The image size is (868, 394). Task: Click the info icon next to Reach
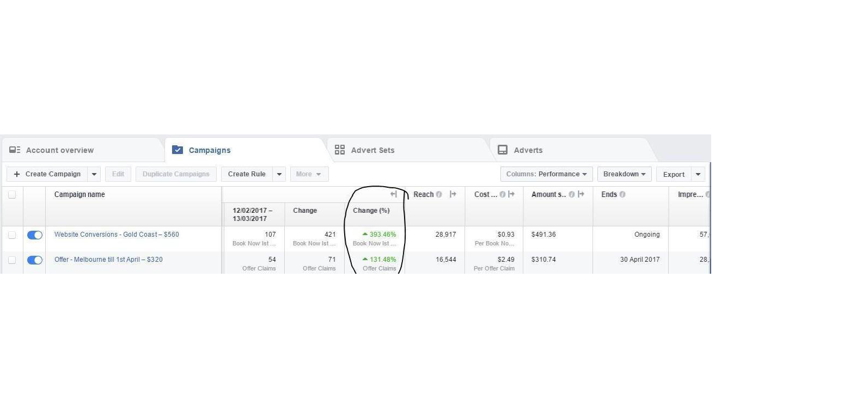(439, 195)
